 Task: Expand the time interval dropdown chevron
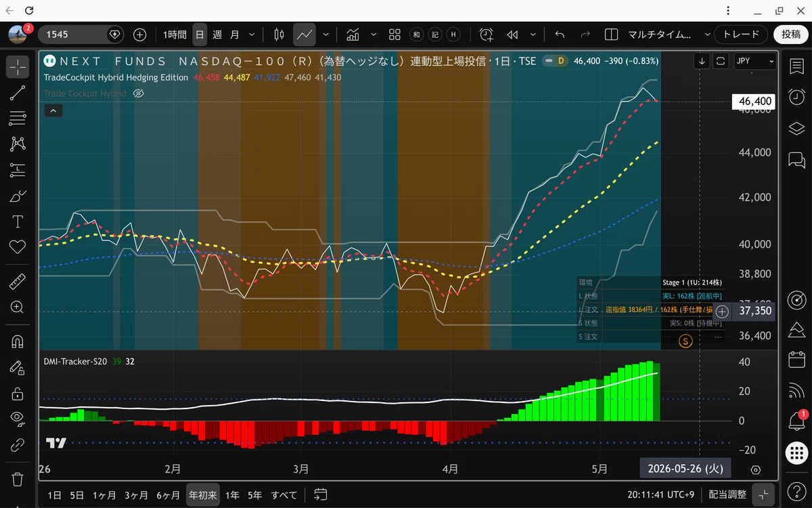[x=252, y=35]
